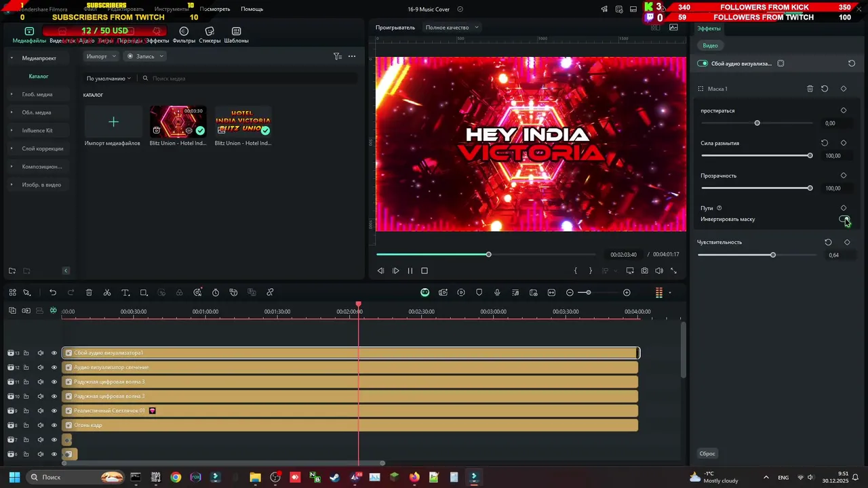Viewport: 868px width, 488px height.
Task: Select Огонь кадр clip on timeline
Action: [350, 426]
